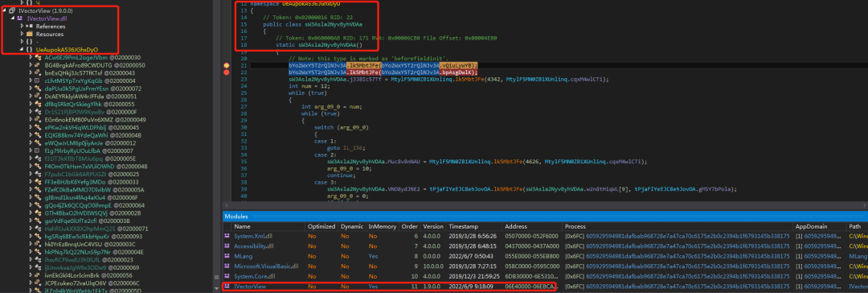The image size is (868, 293).
Task: Click class icon beside EGn6nokEMB0PuVn6XMZ
Action: click(x=39, y=119)
